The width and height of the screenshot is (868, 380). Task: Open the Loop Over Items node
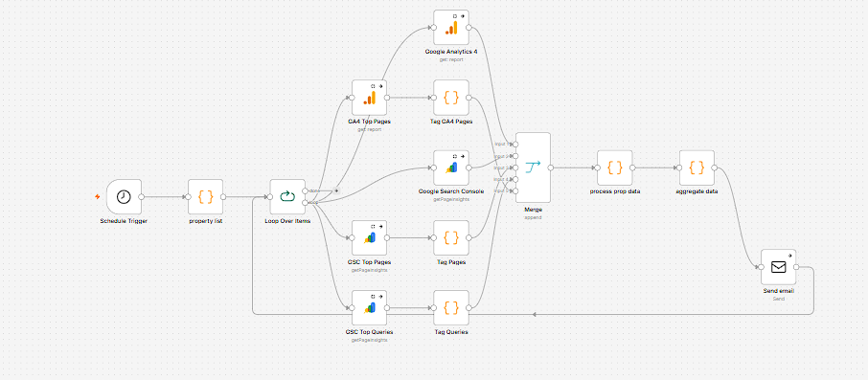click(x=287, y=196)
